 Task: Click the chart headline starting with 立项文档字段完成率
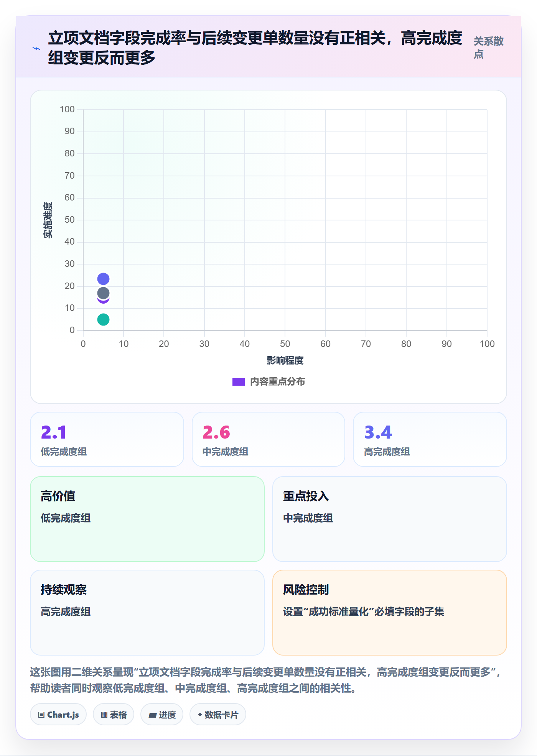pyautogui.click(x=255, y=48)
